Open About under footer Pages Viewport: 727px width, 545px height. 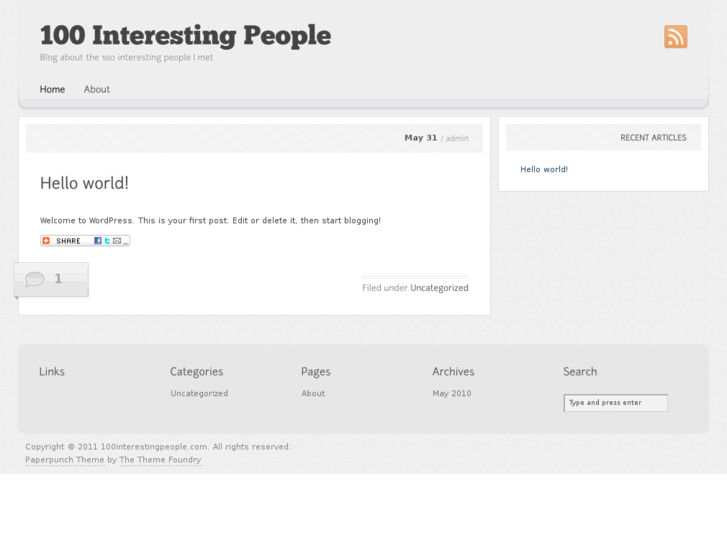point(313,393)
